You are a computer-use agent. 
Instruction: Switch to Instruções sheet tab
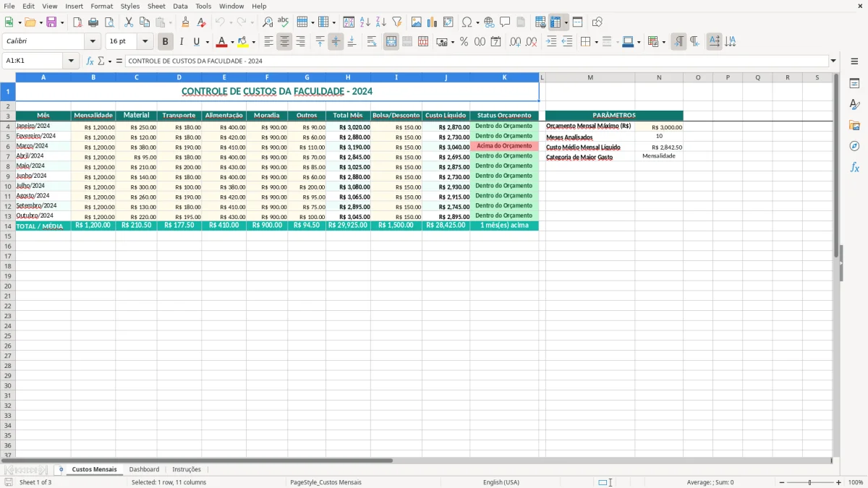(187, 469)
